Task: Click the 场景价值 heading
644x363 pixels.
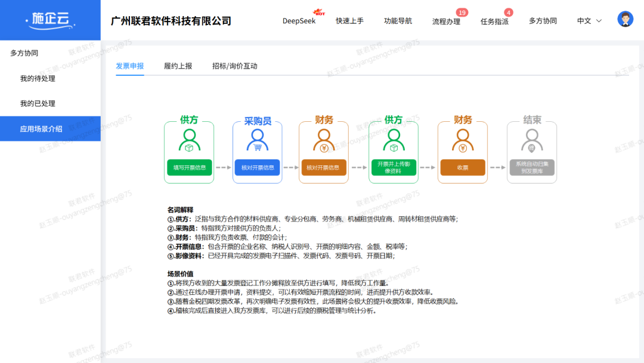Action: click(x=180, y=274)
